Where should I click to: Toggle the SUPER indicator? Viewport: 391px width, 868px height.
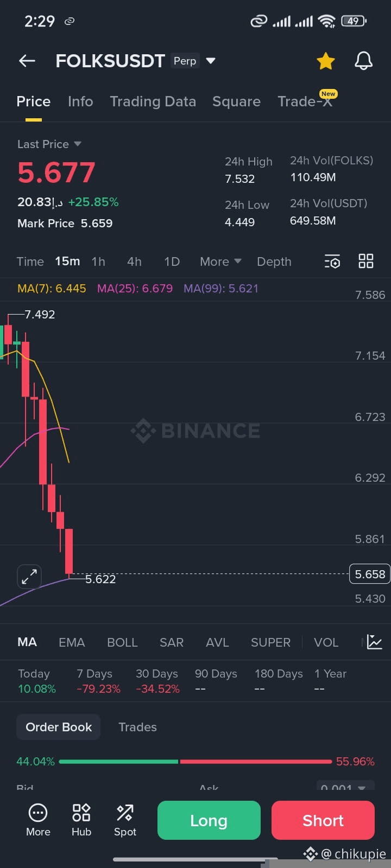point(270,642)
